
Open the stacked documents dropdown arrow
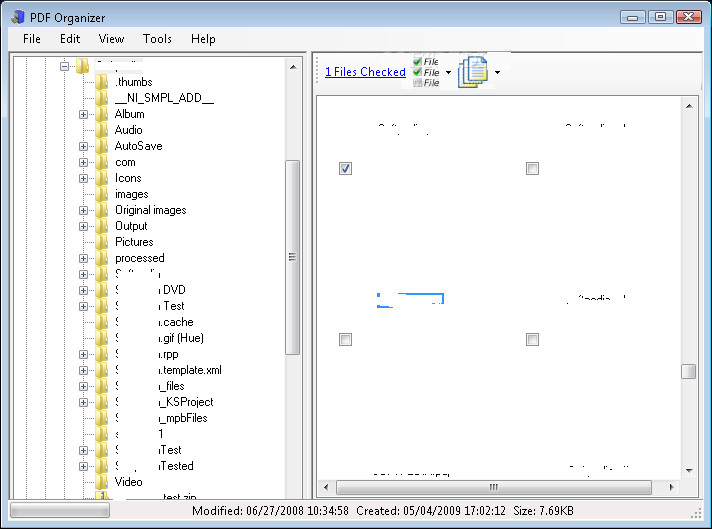497,72
